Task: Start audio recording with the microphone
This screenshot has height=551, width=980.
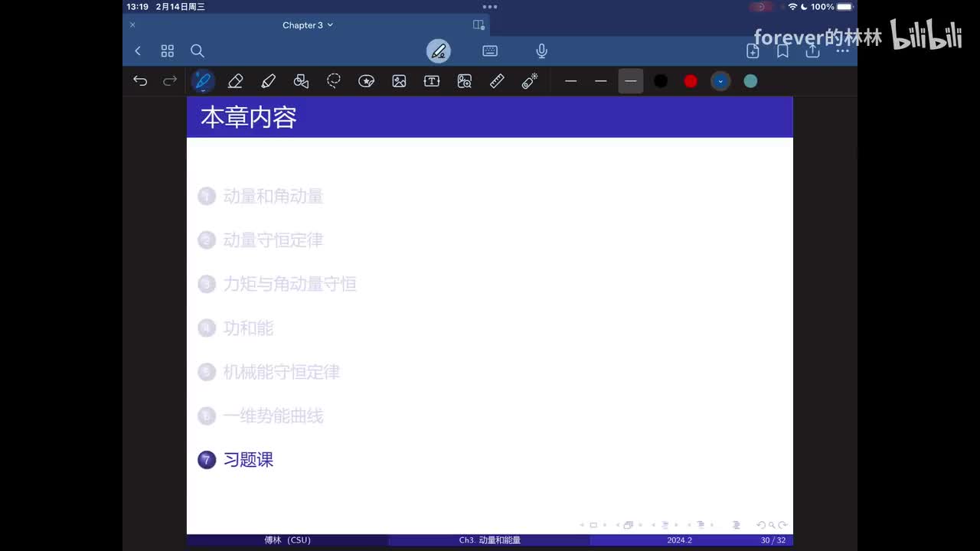Action: (541, 51)
